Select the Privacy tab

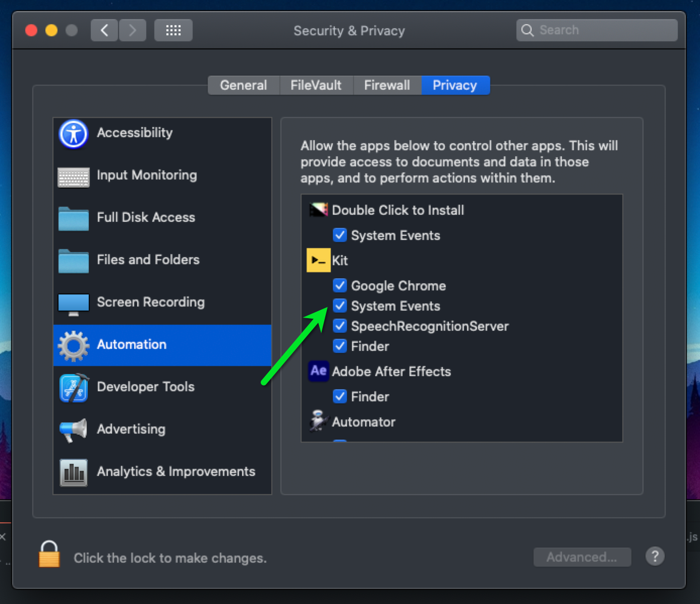tap(455, 85)
